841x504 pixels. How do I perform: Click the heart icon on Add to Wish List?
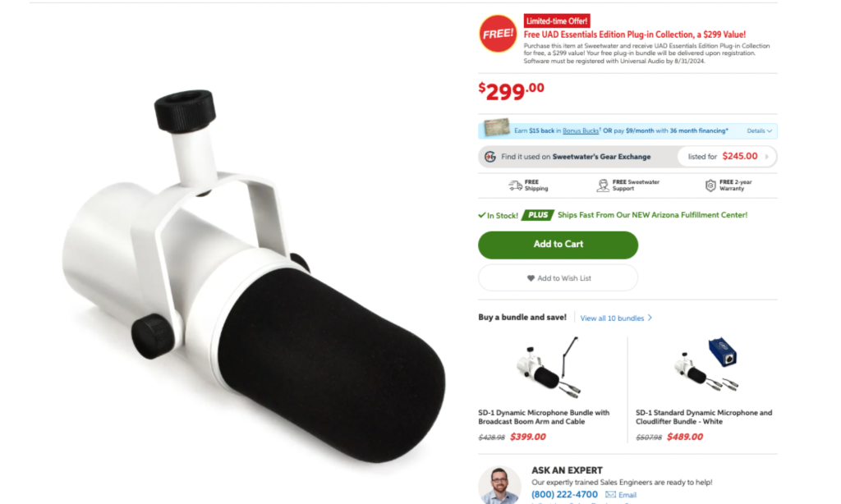[531, 278]
